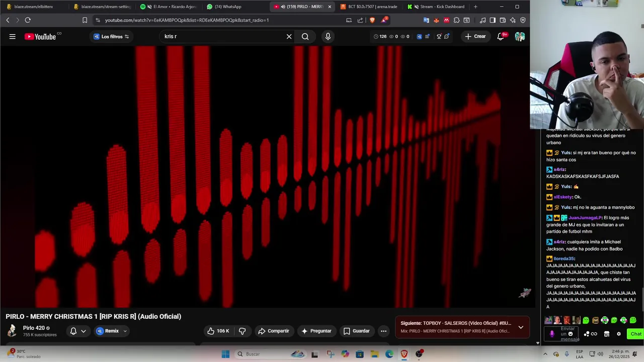Go to the YouTube home logo
Screen dimensions: 644x362
click(x=40, y=36)
